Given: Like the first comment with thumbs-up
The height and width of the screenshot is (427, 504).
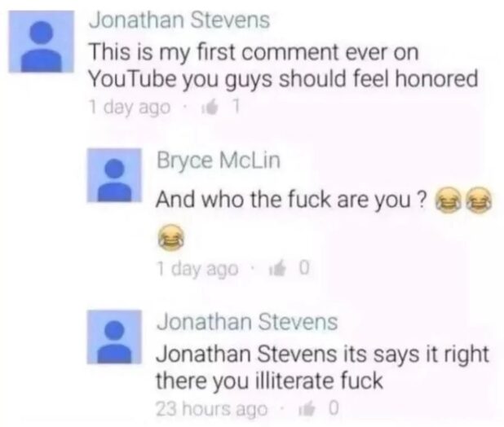Looking at the screenshot, I should [210, 108].
